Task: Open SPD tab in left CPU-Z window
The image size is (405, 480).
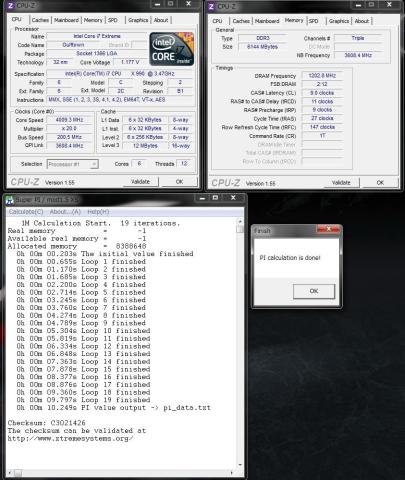Action: click(x=113, y=20)
